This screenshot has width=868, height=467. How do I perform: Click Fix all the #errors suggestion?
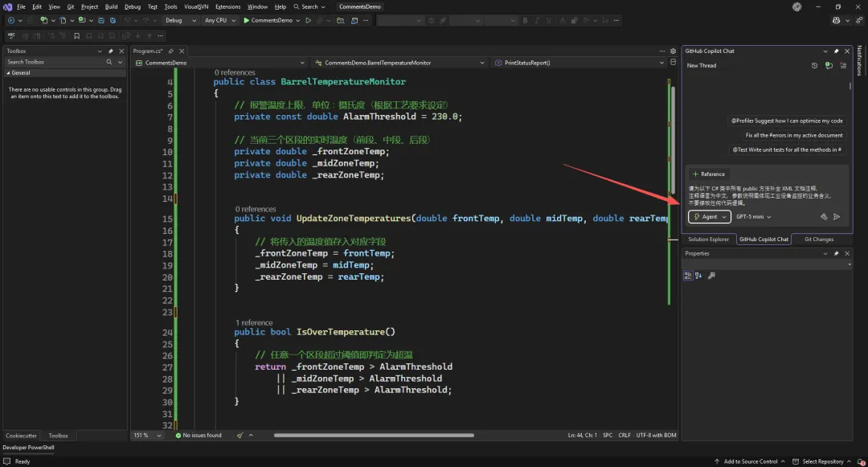[x=794, y=135]
